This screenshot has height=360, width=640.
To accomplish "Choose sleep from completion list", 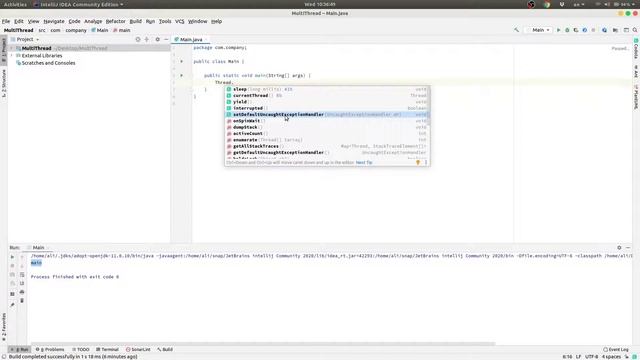I will click(327, 89).
